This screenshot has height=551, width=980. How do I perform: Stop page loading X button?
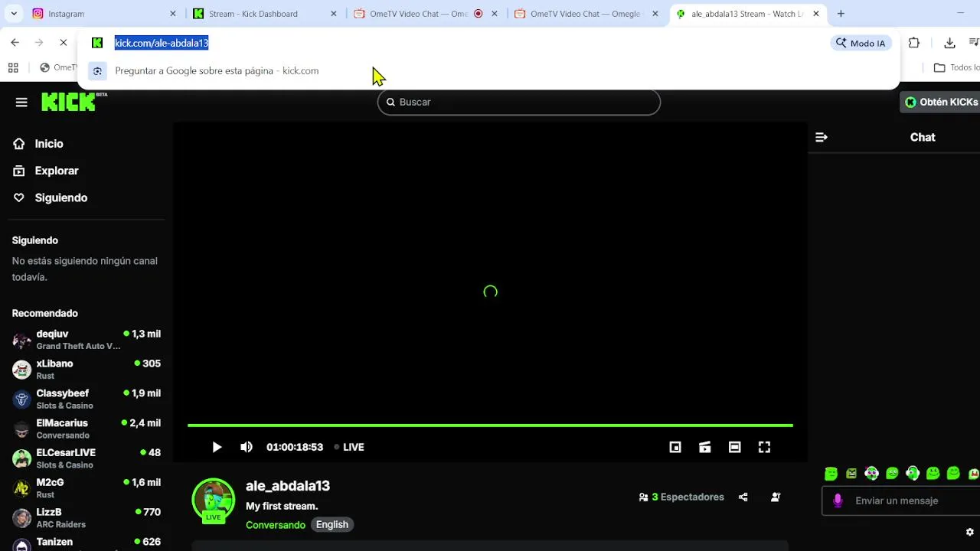pos(64,43)
